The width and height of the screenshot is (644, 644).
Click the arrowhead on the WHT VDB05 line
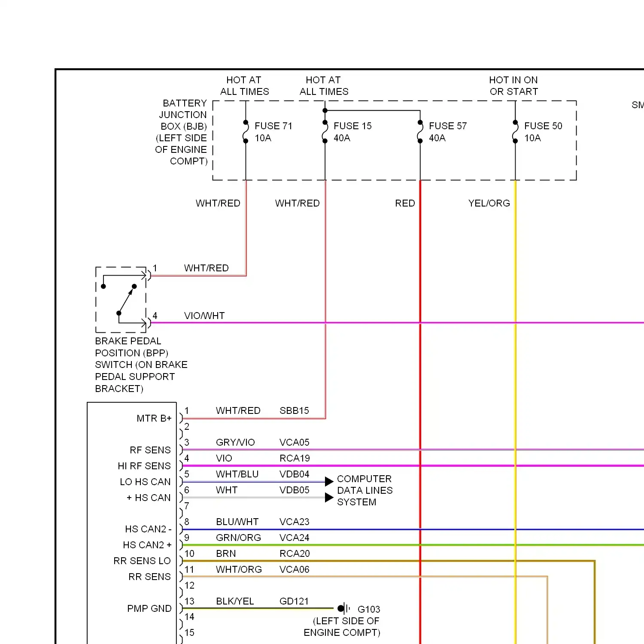pos(329,498)
